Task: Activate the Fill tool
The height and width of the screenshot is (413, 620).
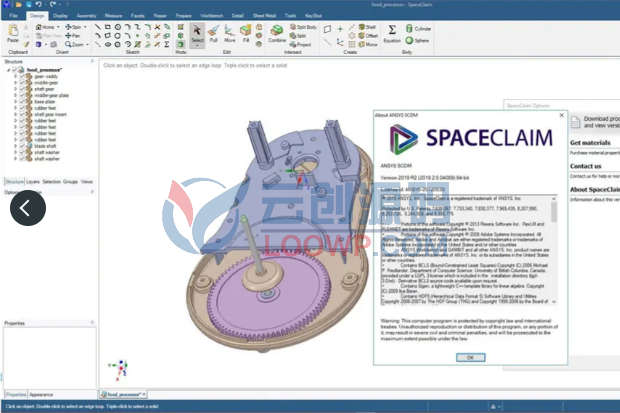Action: coord(246,34)
